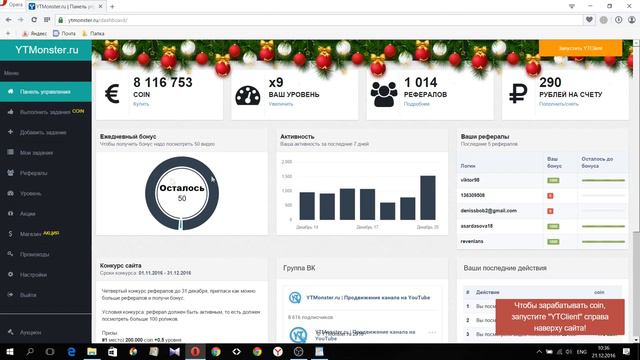Click the Пополнить счёт link
This screenshot has width=640, height=360.
[559, 104]
